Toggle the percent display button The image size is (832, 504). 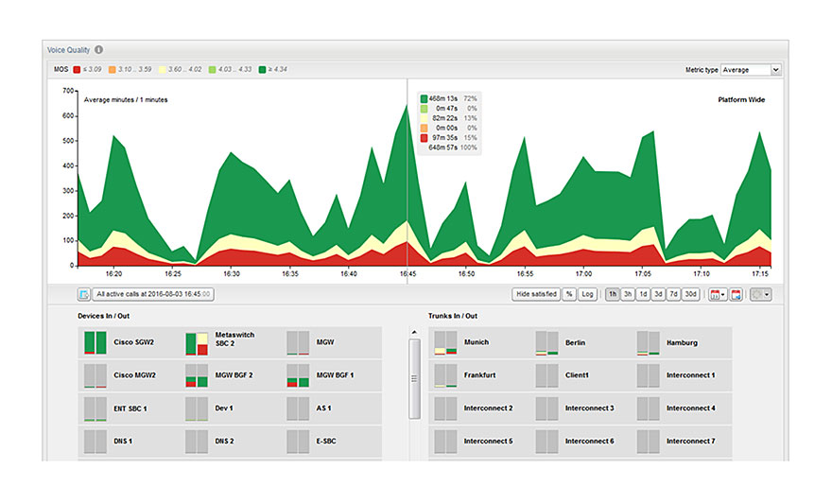pos(569,294)
